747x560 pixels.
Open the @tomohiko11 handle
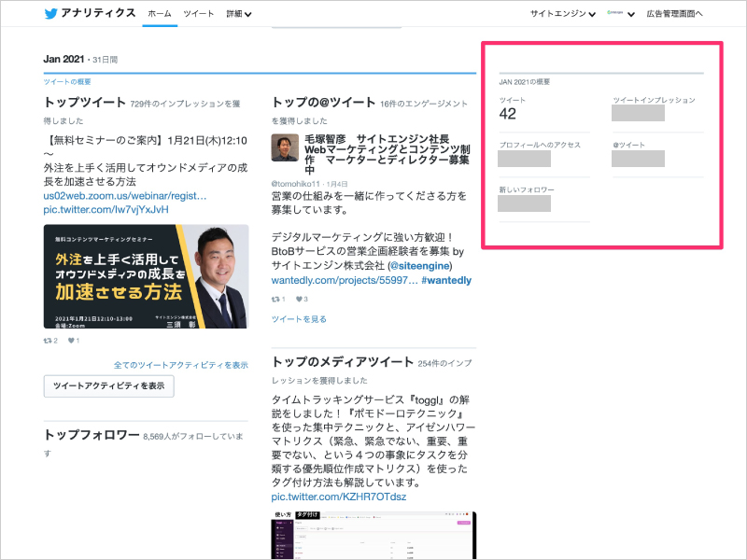(x=295, y=184)
